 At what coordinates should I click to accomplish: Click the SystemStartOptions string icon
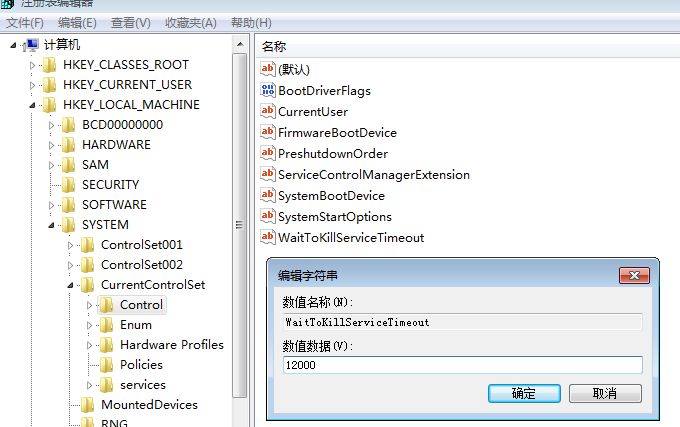click(x=267, y=216)
